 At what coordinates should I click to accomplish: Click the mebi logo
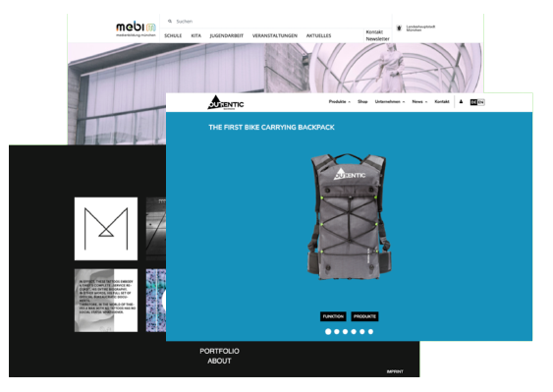(136, 28)
